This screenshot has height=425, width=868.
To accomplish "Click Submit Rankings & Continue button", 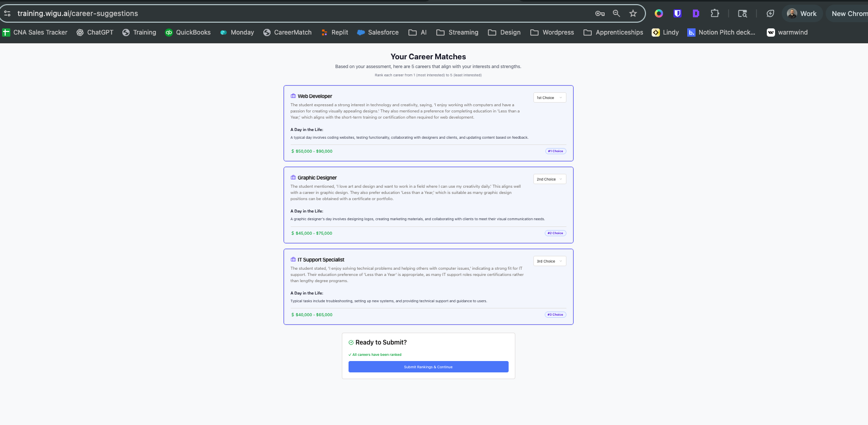I will pyautogui.click(x=428, y=367).
